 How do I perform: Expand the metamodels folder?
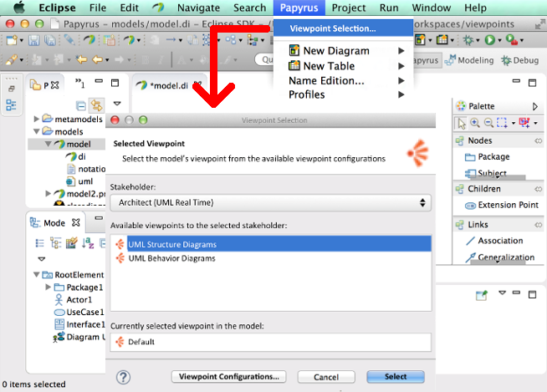[x=36, y=119]
